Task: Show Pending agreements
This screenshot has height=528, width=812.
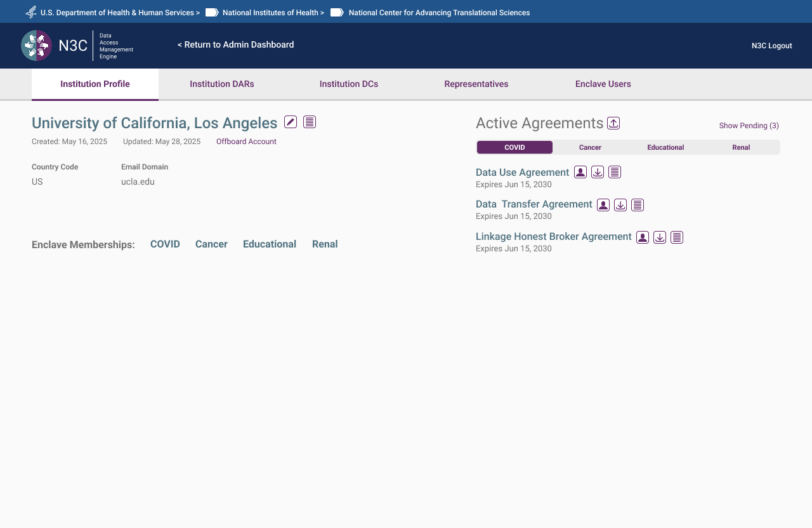Action: 749,126
